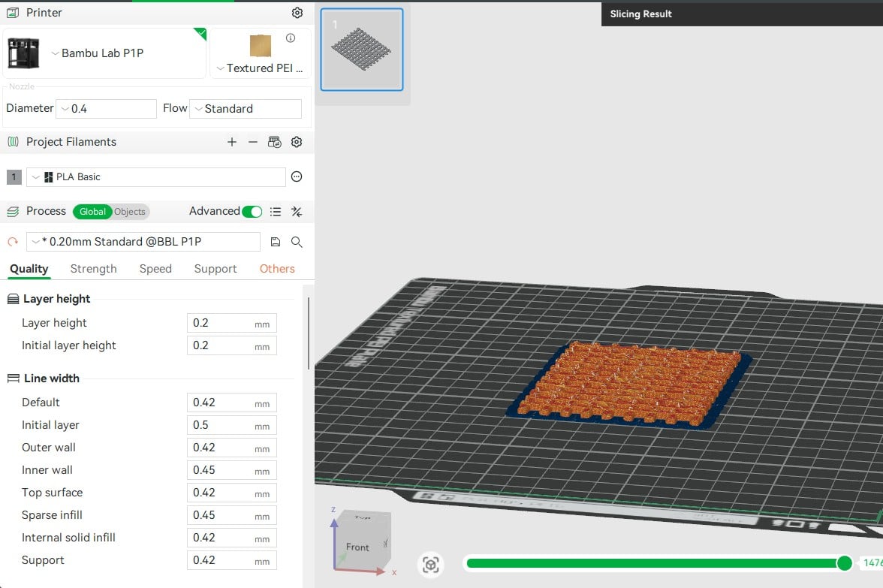Viewport: 883px width, 588px height.
Task: Toggle Advanced mode switch
Action: (x=252, y=212)
